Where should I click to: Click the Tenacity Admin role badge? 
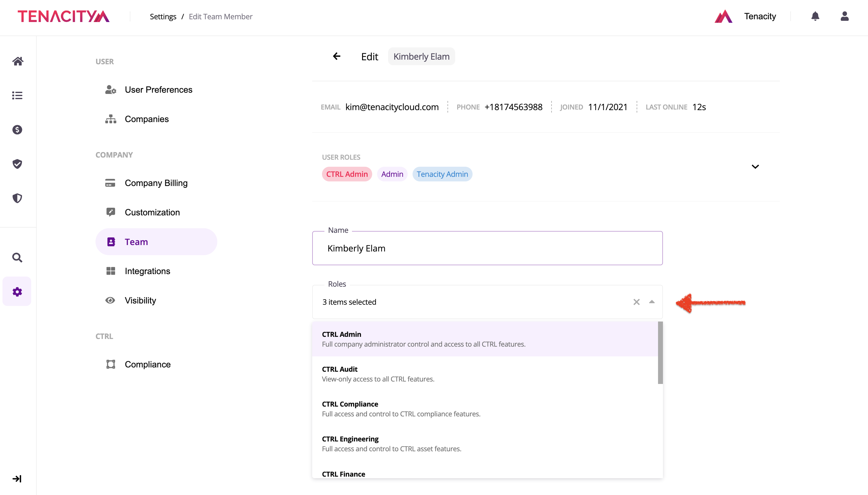click(x=442, y=174)
